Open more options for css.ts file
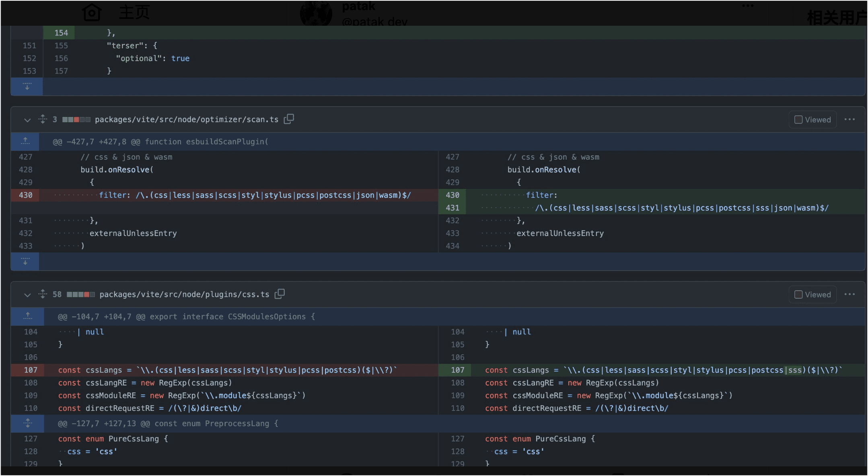This screenshot has width=868, height=476. coord(849,294)
